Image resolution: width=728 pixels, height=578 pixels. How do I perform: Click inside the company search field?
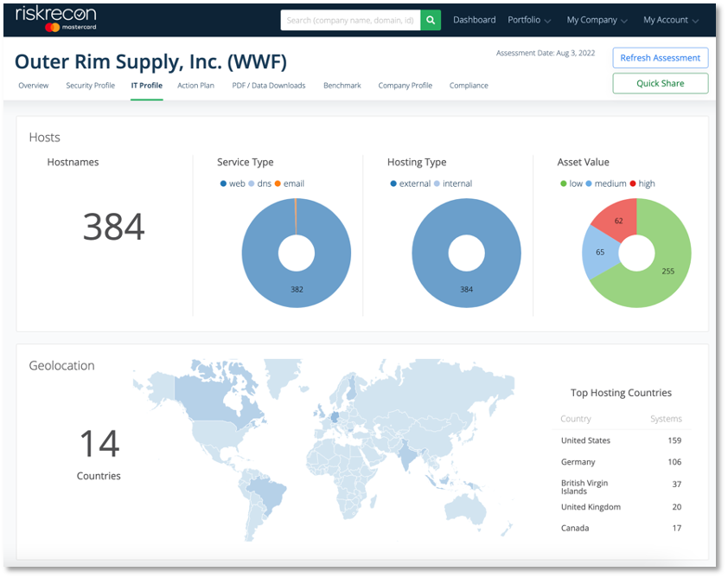tap(350, 20)
